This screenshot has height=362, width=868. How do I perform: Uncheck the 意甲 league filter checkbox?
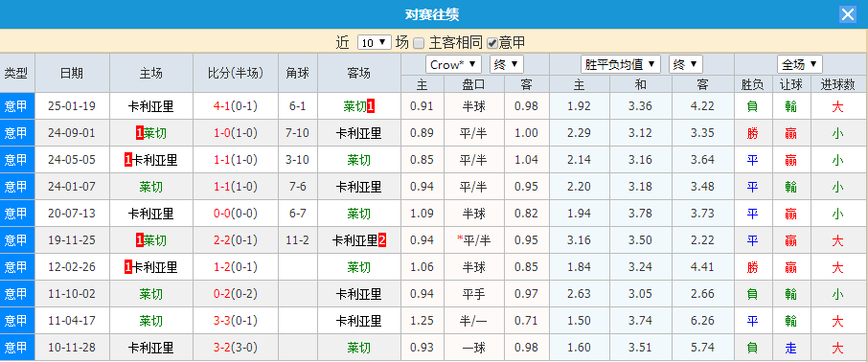tap(491, 43)
